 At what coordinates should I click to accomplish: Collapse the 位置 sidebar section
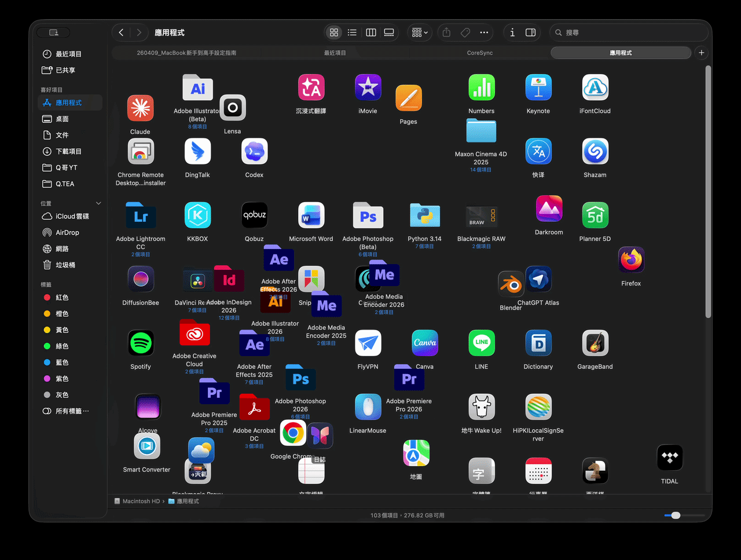[x=98, y=203]
